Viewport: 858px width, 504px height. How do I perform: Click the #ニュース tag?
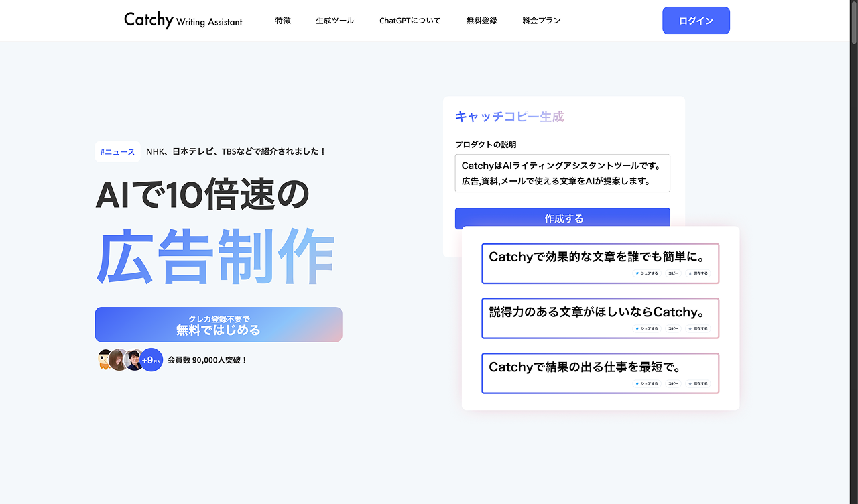pos(117,152)
